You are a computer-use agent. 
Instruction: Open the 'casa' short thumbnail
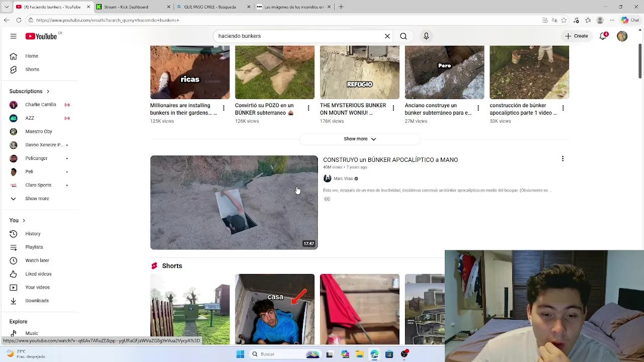(275, 309)
